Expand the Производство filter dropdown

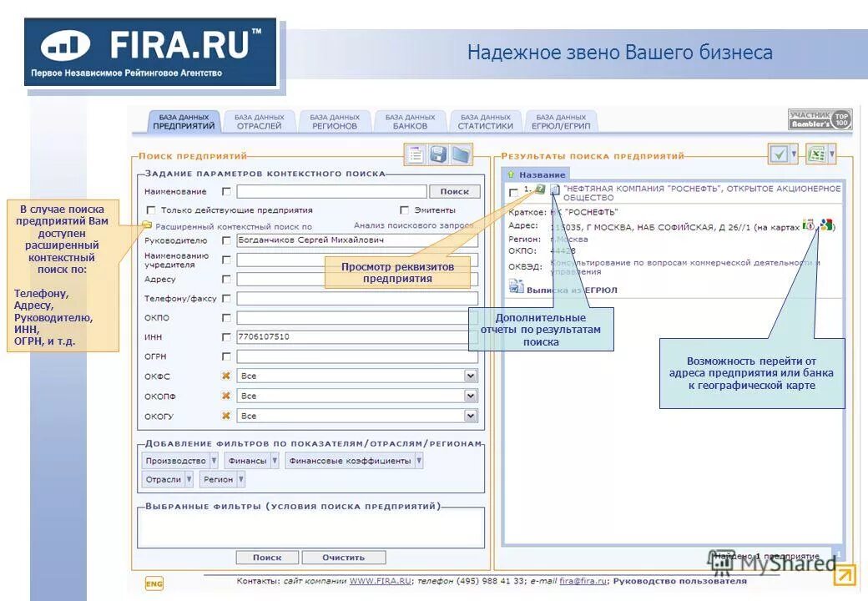[214, 461]
